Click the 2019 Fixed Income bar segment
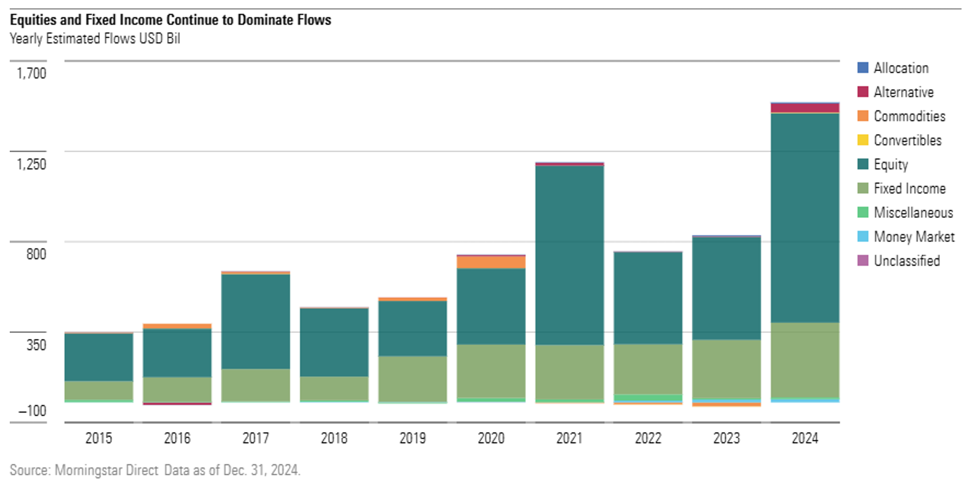980x487 pixels. (413, 378)
